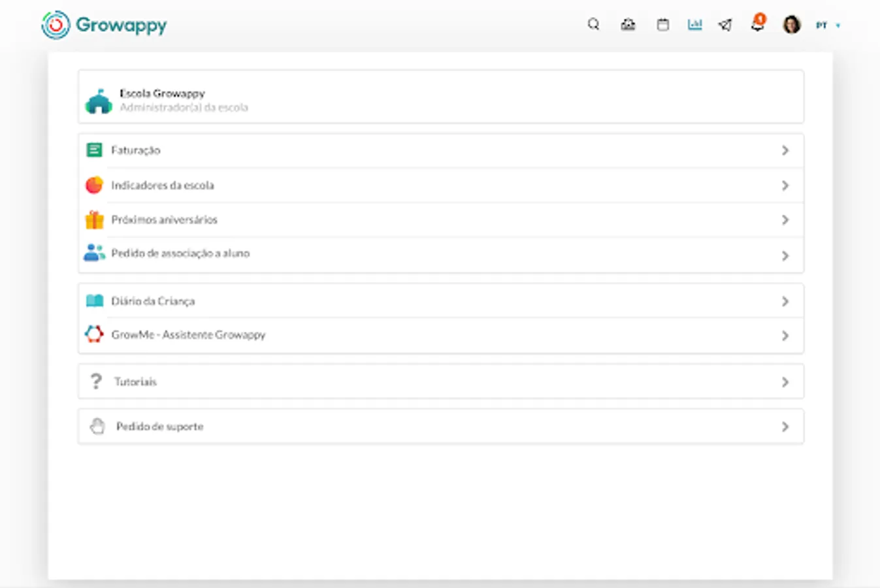Screen dimensions: 880x588
Task: Open the calendar icon in header
Action: (662, 25)
